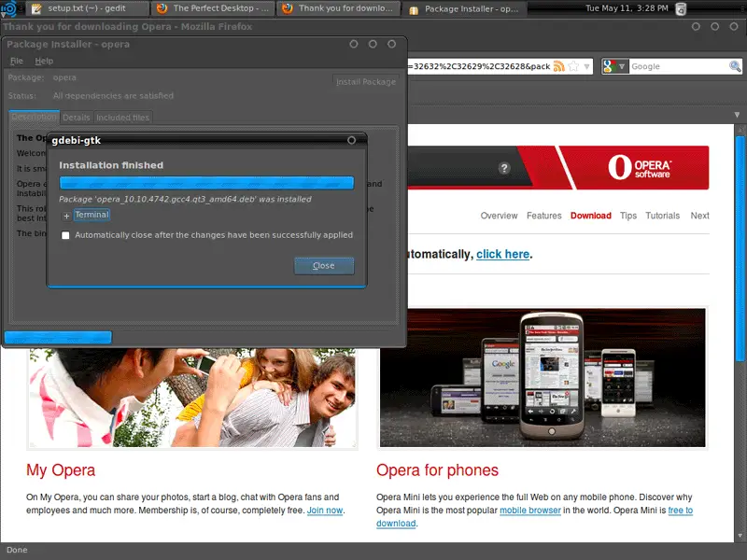This screenshot has height=560, width=747.
Task: Open the Overview page link
Action: click(x=499, y=216)
